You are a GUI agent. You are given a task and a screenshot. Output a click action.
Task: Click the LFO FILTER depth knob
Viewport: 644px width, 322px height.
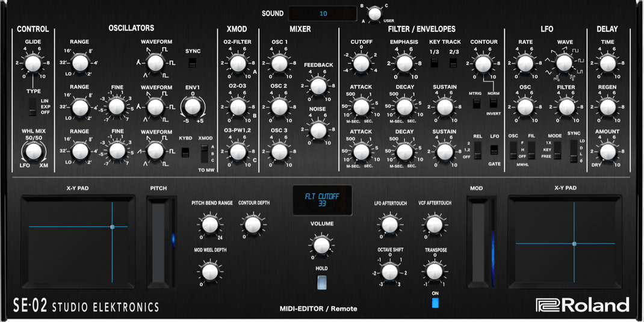[x=566, y=107]
